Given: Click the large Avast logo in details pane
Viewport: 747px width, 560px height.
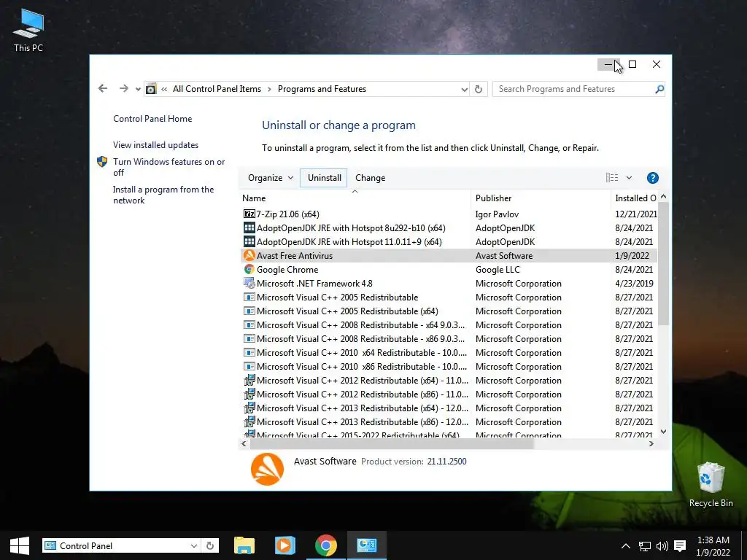Looking at the screenshot, I should [267, 469].
